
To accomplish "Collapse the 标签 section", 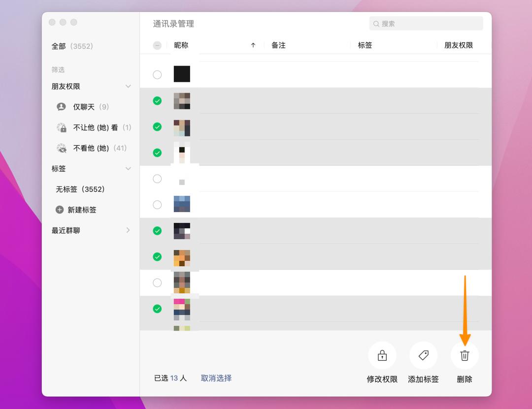I will pyautogui.click(x=128, y=168).
